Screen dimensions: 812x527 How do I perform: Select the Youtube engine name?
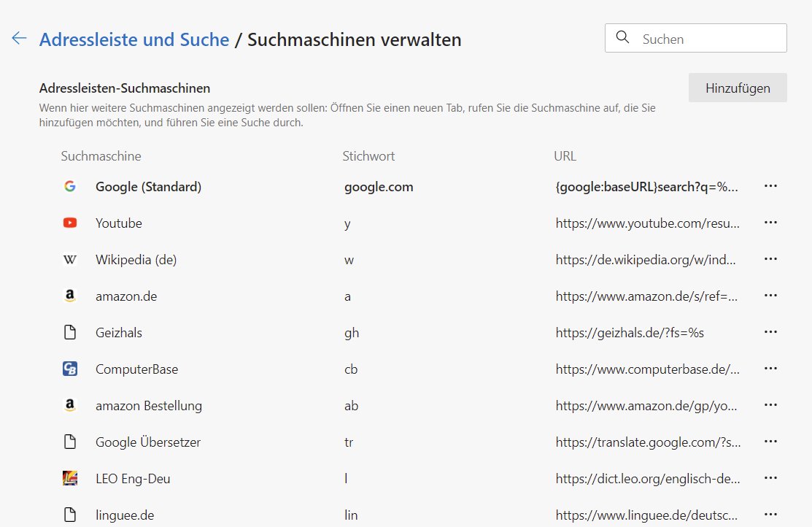119,223
